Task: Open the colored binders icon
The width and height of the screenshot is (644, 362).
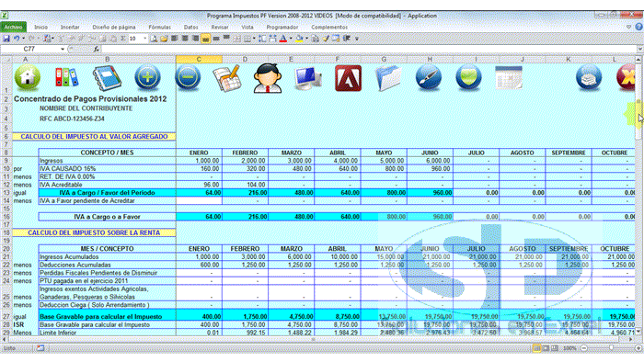Action: point(66,77)
